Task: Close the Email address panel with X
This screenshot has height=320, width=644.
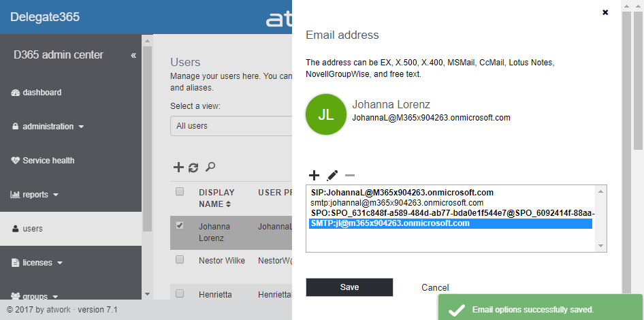Action: tap(605, 12)
